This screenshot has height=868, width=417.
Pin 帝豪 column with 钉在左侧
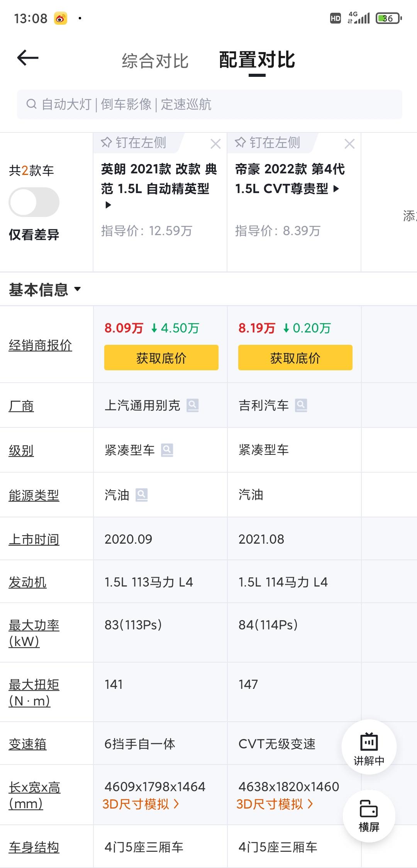268,142
